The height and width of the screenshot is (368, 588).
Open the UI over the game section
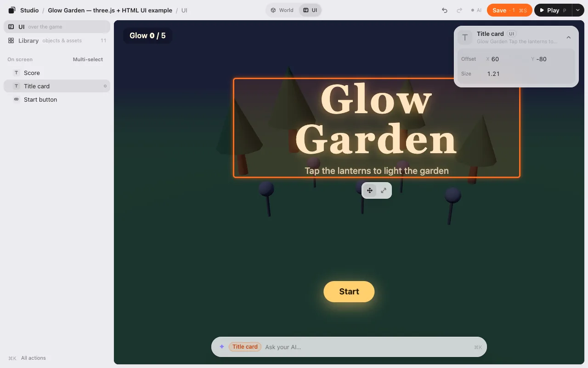(x=57, y=27)
